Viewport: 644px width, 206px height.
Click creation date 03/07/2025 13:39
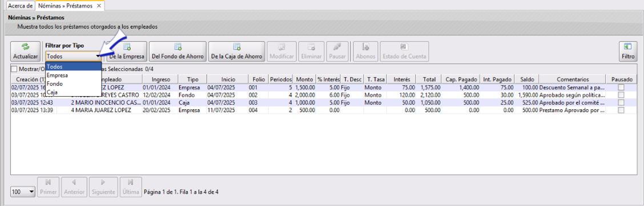point(33,110)
